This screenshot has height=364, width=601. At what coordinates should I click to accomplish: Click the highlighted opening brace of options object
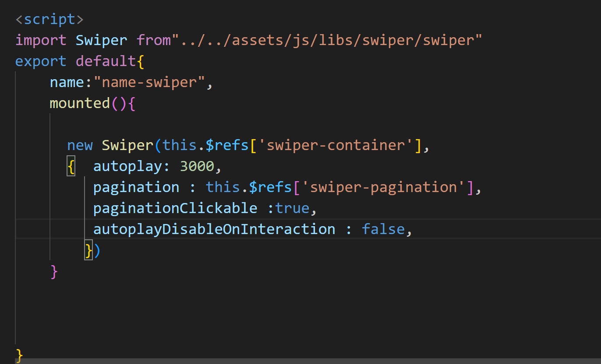[x=71, y=166]
